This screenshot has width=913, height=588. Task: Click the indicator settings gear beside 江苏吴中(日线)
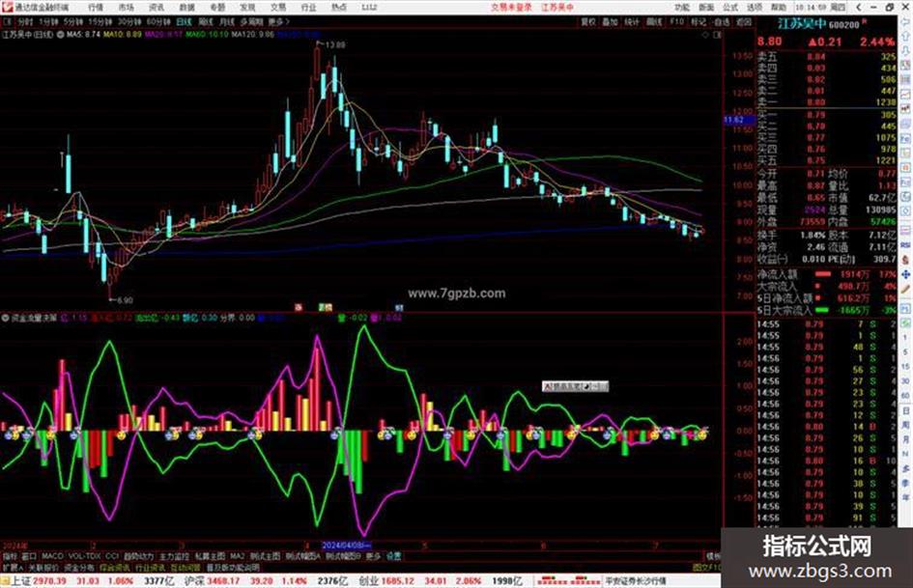point(60,35)
